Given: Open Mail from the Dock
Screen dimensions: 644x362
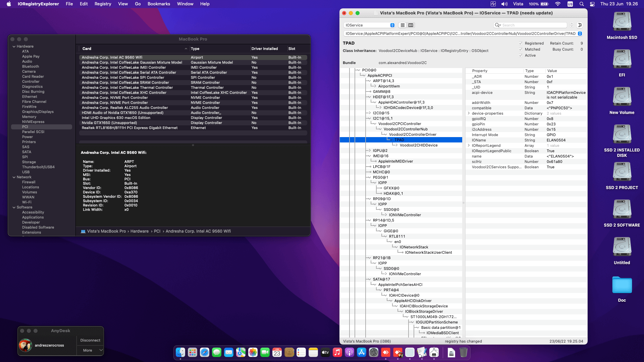Looking at the screenshot, I should pos(229,352).
